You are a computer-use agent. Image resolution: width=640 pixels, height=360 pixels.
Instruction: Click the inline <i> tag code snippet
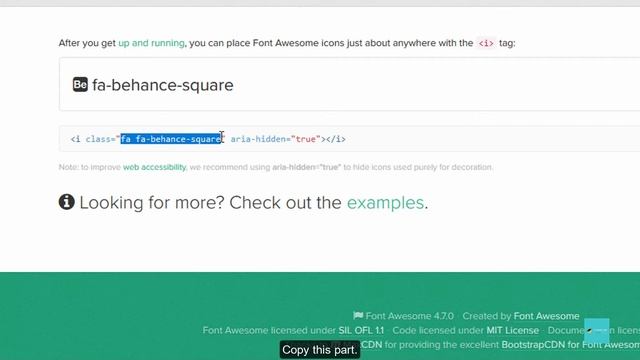pos(486,43)
